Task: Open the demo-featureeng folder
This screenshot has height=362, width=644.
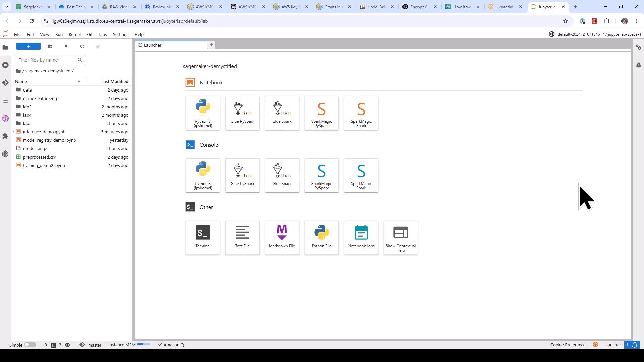Action: click(72, 98)
